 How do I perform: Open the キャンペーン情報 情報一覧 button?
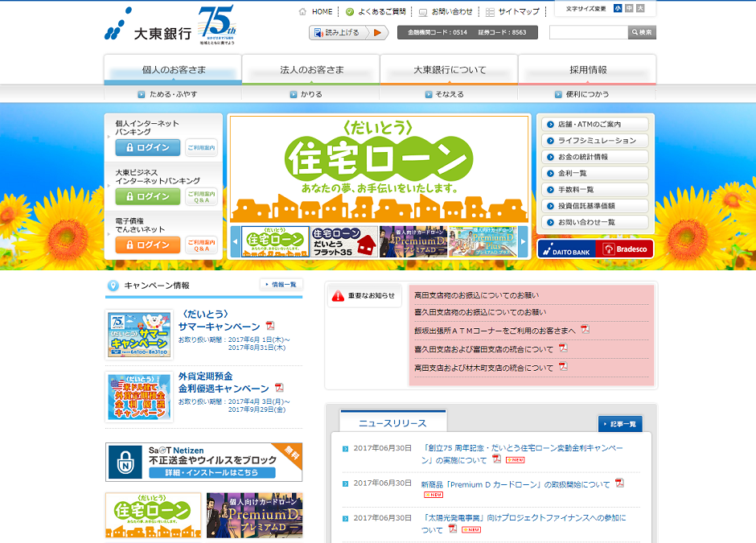pyautogui.click(x=281, y=285)
